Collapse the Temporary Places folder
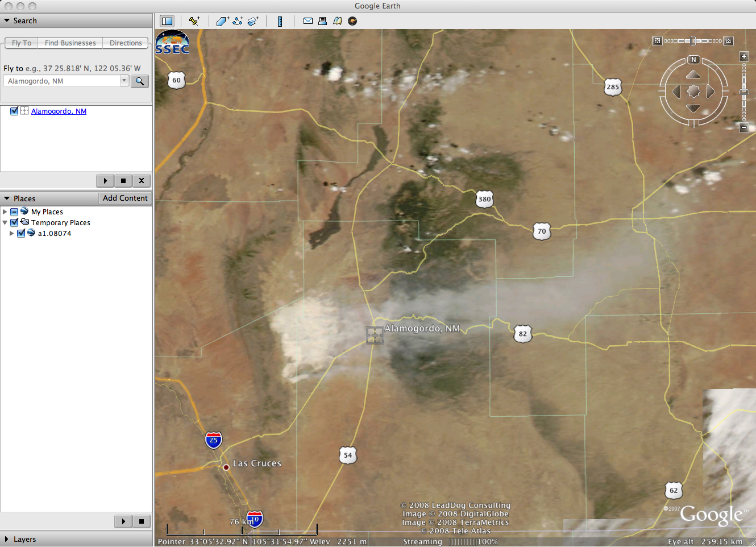This screenshot has width=756, height=547. point(5,222)
